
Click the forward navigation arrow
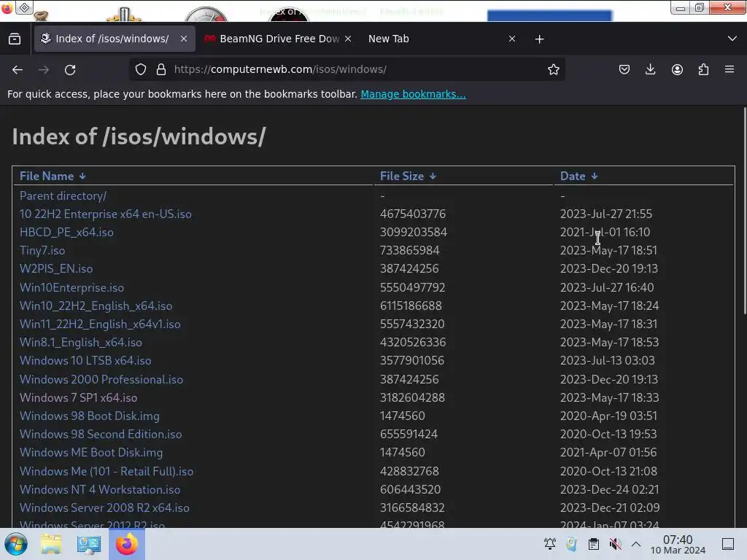coord(44,69)
